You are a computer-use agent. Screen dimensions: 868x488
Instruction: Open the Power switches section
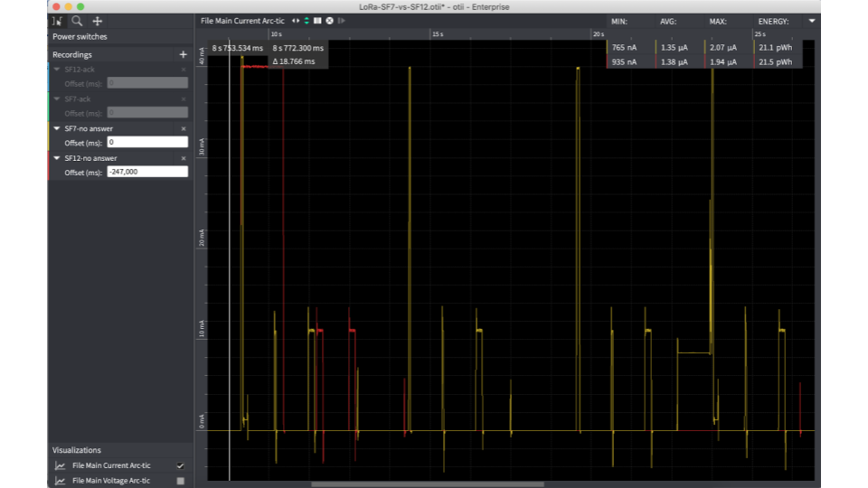click(x=80, y=36)
